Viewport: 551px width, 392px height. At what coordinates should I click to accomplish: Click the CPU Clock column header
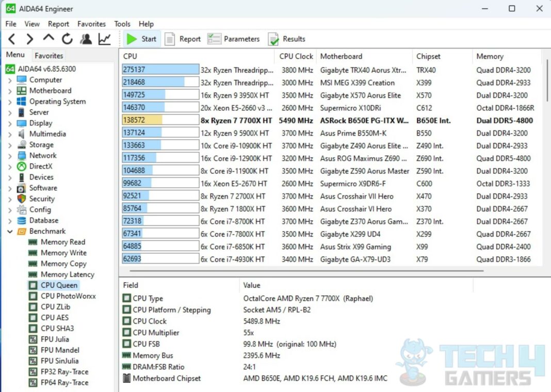tap(296, 56)
